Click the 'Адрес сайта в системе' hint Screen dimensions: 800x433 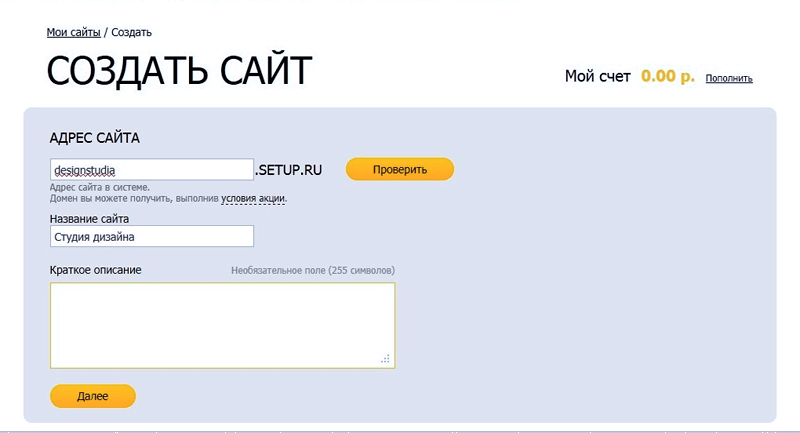pyautogui.click(x=100, y=187)
